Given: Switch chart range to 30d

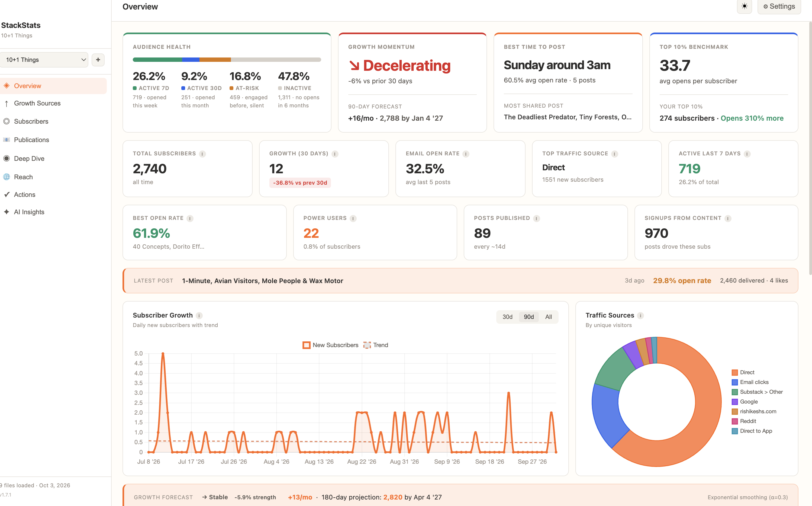Looking at the screenshot, I should 507,317.
